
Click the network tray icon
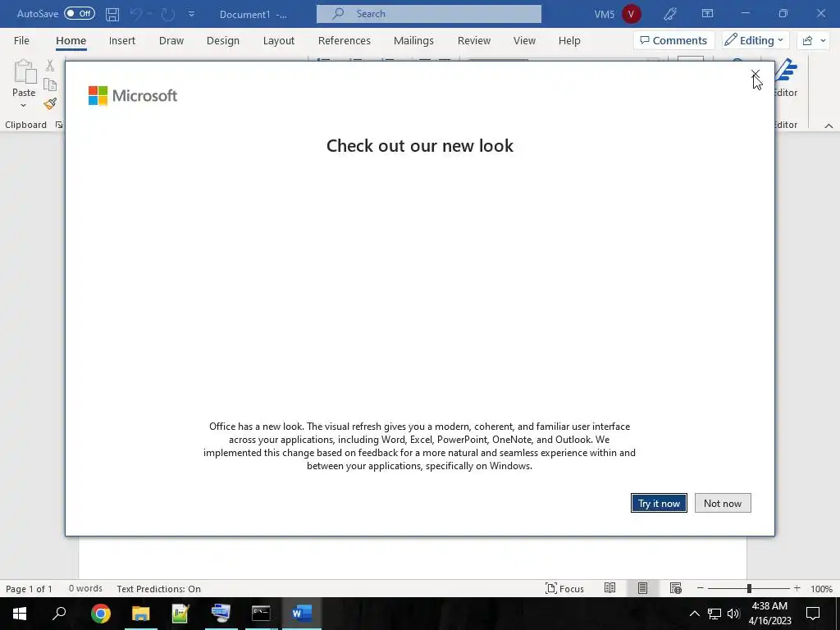(x=714, y=614)
